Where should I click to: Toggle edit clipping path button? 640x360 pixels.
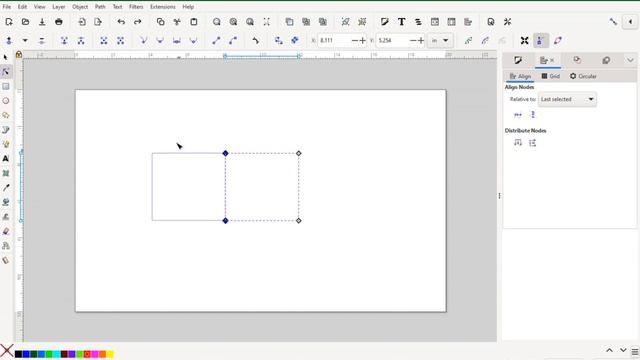point(469,40)
